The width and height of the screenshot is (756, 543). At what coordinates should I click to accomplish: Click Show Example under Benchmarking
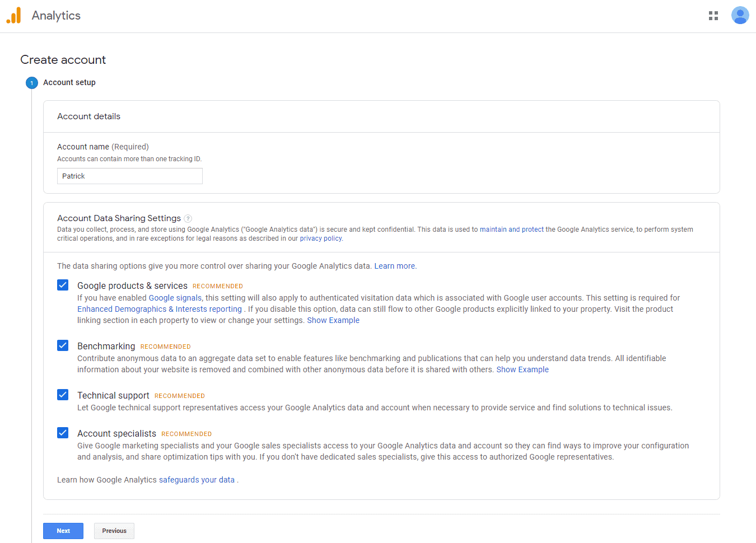pyautogui.click(x=522, y=369)
